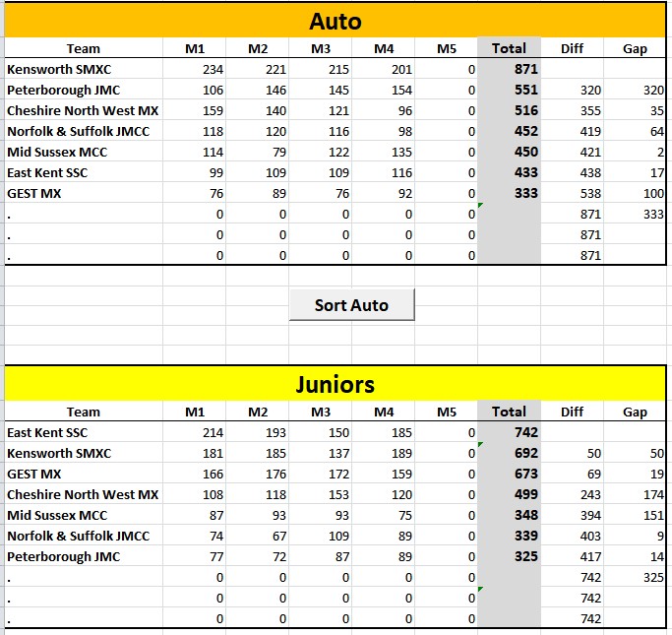Click Cheshire North West MX in Juniors

click(x=84, y=494)
